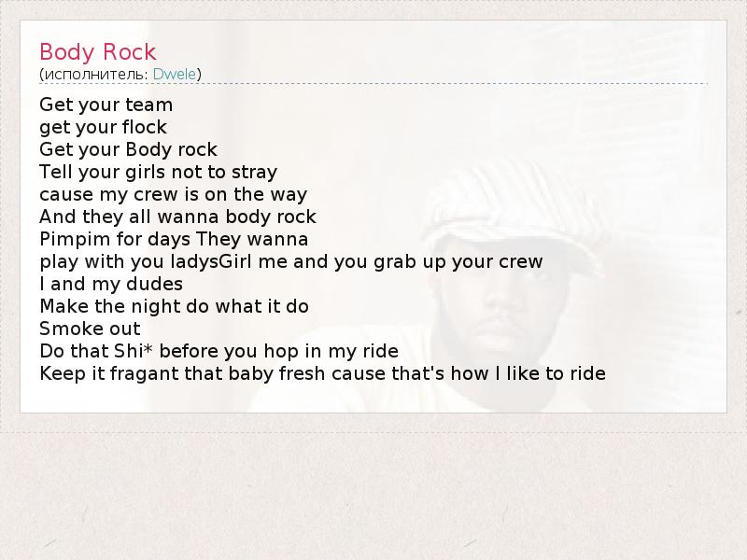Viewport: 747px width, 560px height.
Task: Click 'Tell your girls not to stray'
Action: [x=158, y=172]
